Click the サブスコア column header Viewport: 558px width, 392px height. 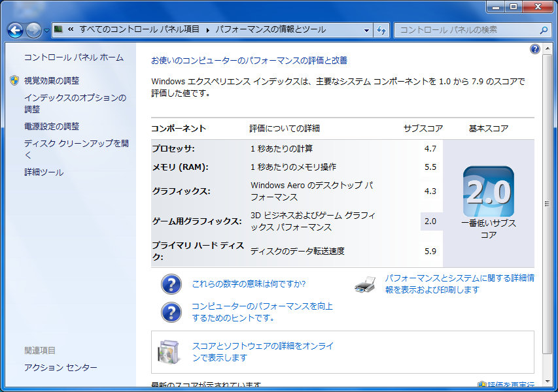(x=423, y=128)
